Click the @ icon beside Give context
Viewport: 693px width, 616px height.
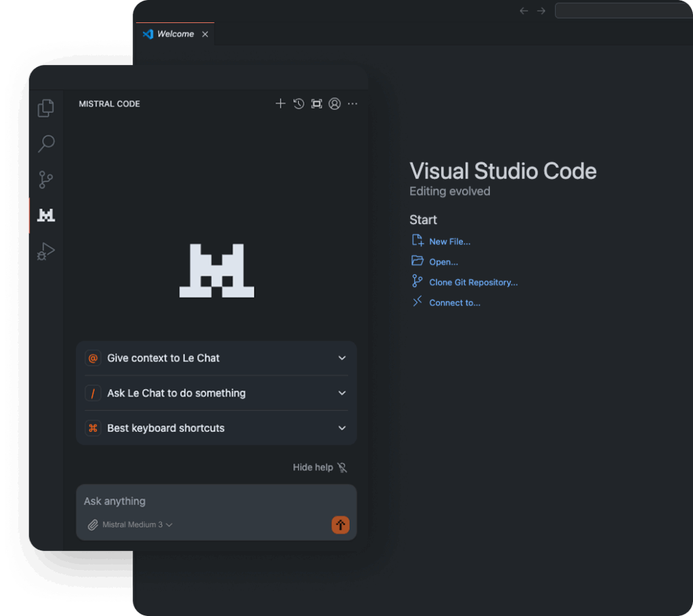coord(93,358)
